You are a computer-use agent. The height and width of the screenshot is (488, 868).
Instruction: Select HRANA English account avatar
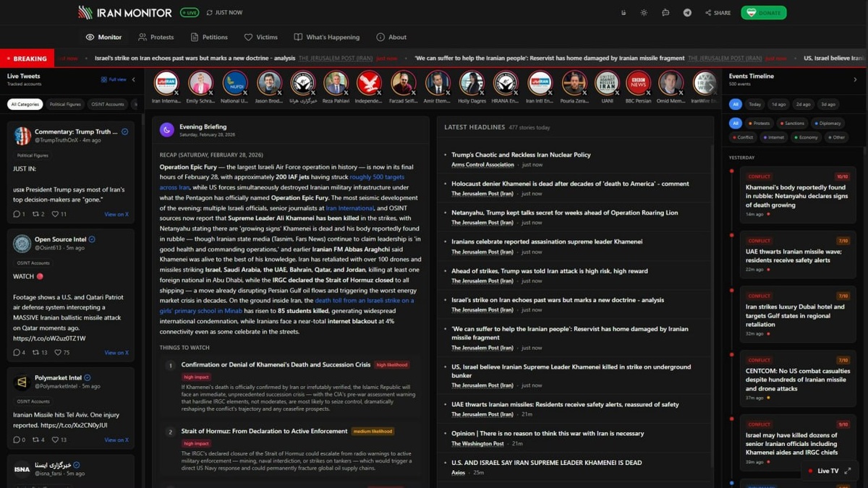point(506,84)
